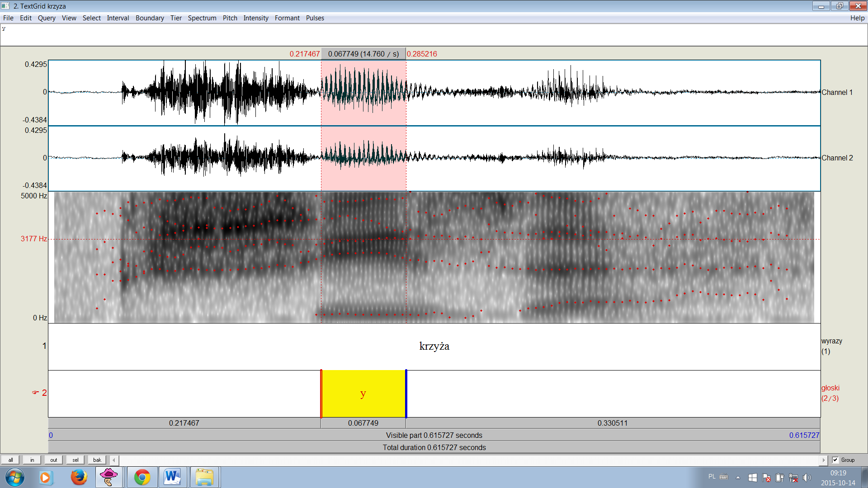Click the Windows flag tray icon
Screen dimensions: 868x488
tap(753, 477)
